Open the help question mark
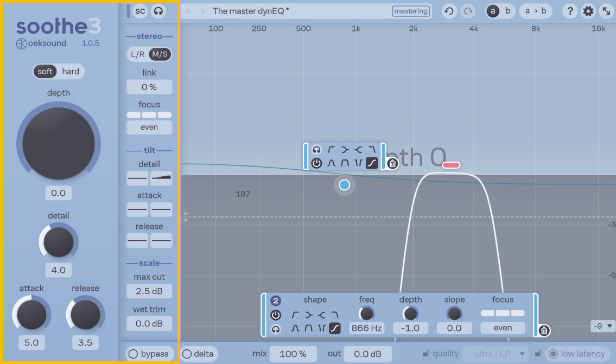The image size is (616, 364). (x=570, y=11)
